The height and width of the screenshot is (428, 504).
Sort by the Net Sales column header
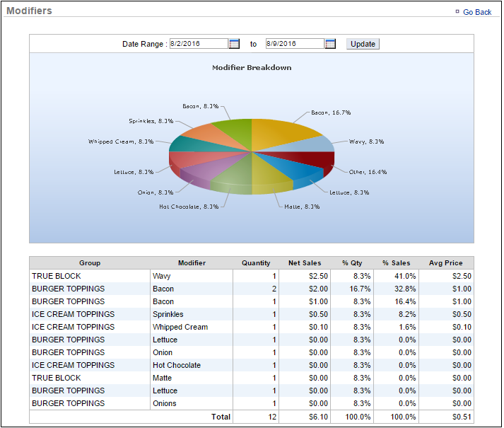click(x=305, y=263)
